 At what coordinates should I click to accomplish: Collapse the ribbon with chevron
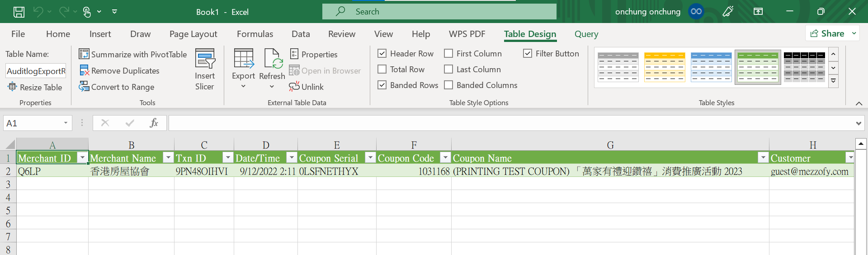[859, 103]
